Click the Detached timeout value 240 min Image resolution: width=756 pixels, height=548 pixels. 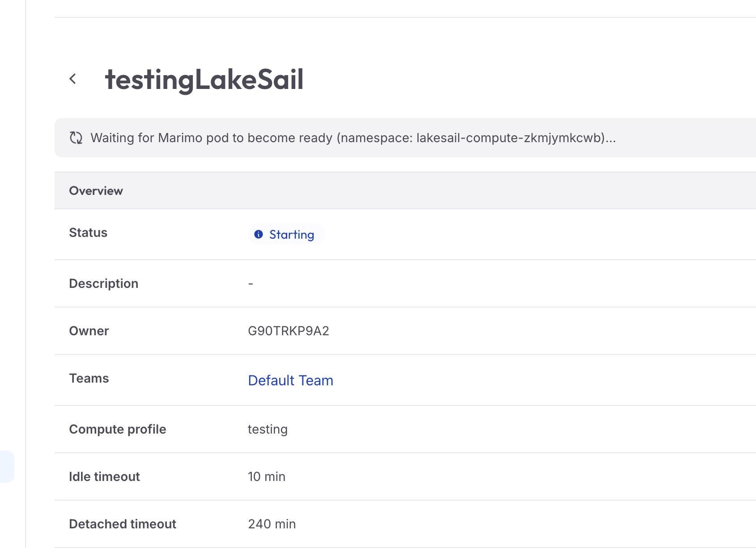pos(272,524)
